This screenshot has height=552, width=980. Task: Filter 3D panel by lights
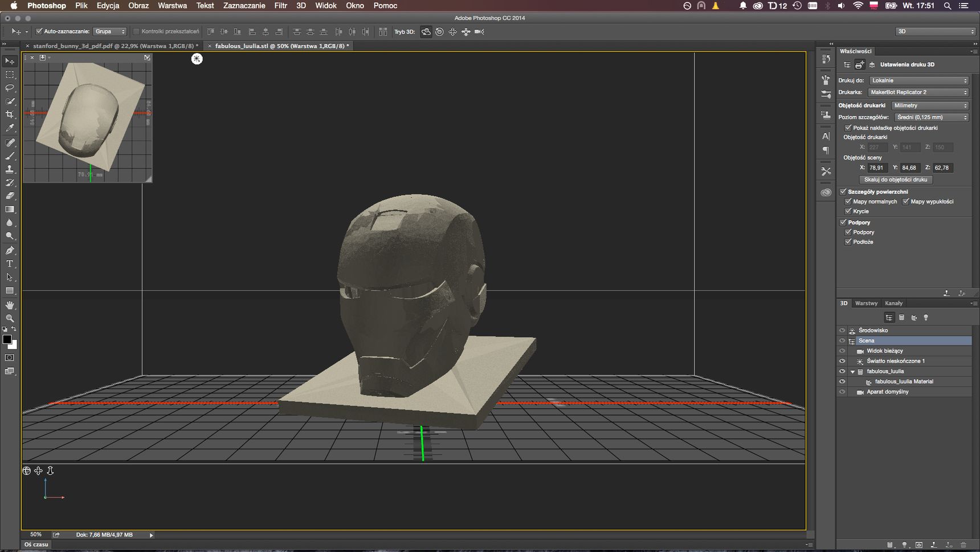tap(926, 318)
